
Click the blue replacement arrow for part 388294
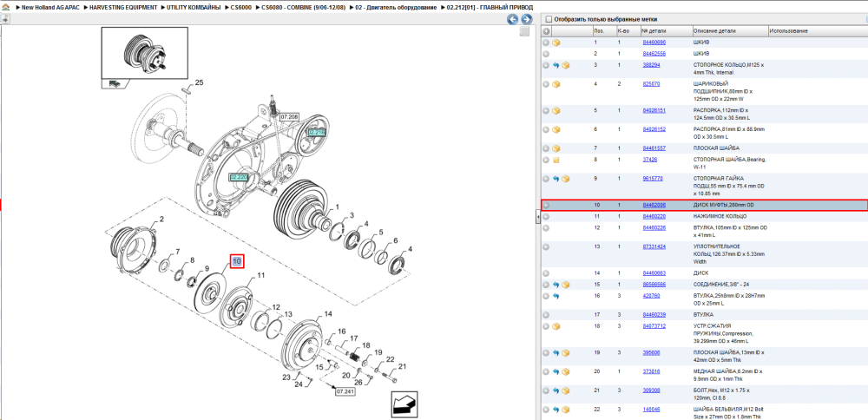tap(556, 65)
